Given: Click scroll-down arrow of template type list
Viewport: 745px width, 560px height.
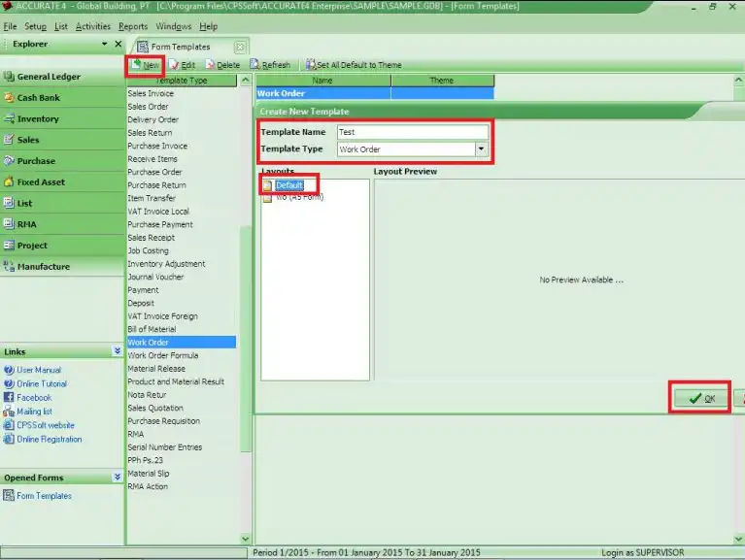Looking at the screenshot, I should coord(245,539).
